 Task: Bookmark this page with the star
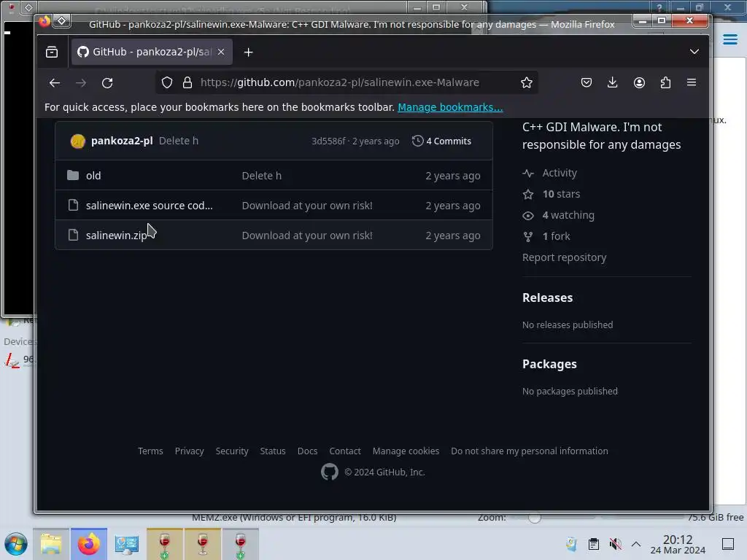(527, 83)
